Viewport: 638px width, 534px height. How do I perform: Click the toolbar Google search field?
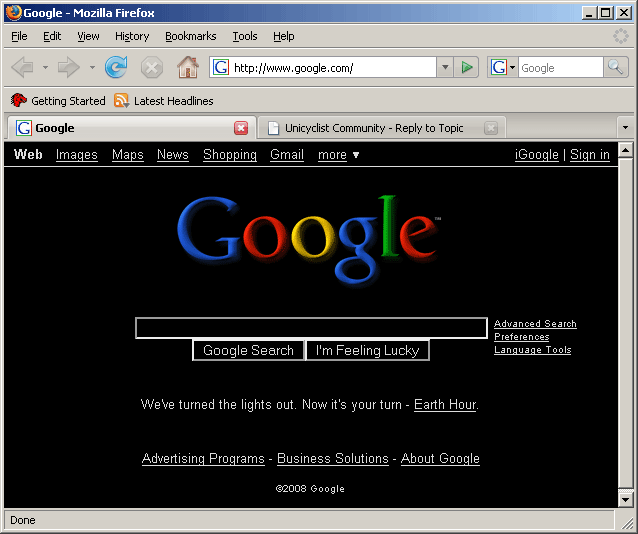560,68
